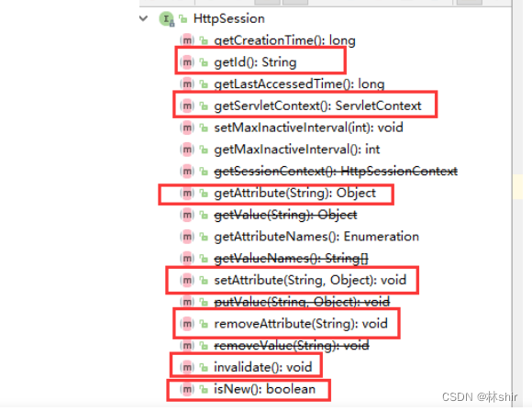532x411 pixels.
Task: Select getServletContext(): ServletContext entry
Action: (317, 106)
